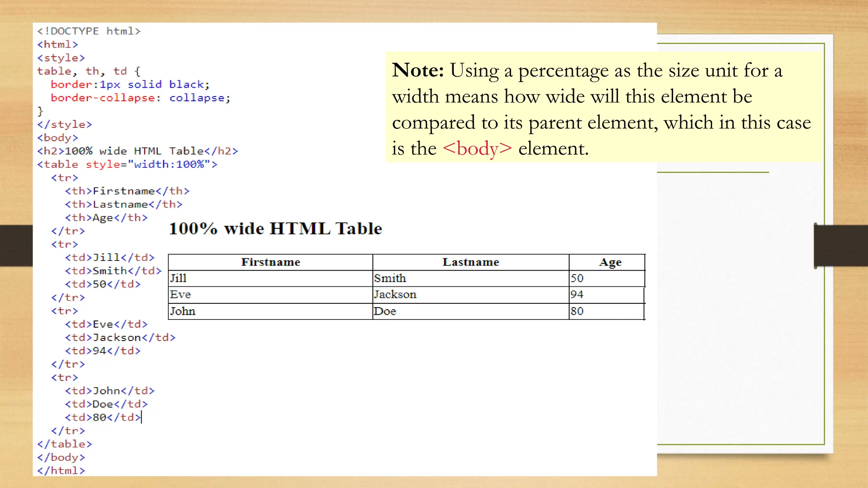Select the 'Age' table header cell
This screenshot has height=488, width=868.
[x=607, y=262]
